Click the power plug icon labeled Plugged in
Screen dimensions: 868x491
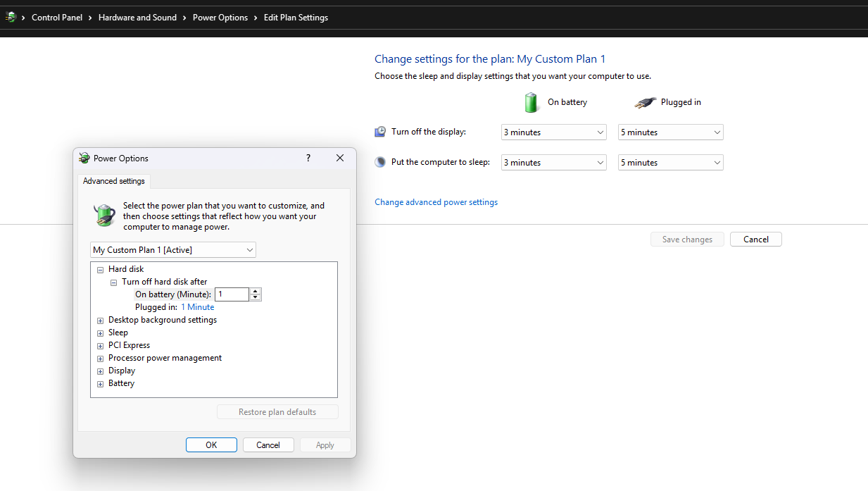[644, 102]
